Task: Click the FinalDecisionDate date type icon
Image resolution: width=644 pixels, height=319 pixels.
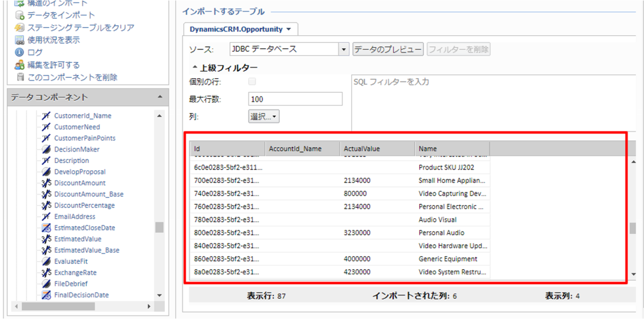Action: [x=46, y=295]
